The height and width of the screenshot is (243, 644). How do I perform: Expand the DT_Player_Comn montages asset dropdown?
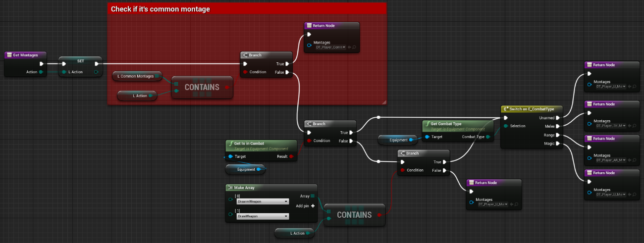(x=344, y=48)
